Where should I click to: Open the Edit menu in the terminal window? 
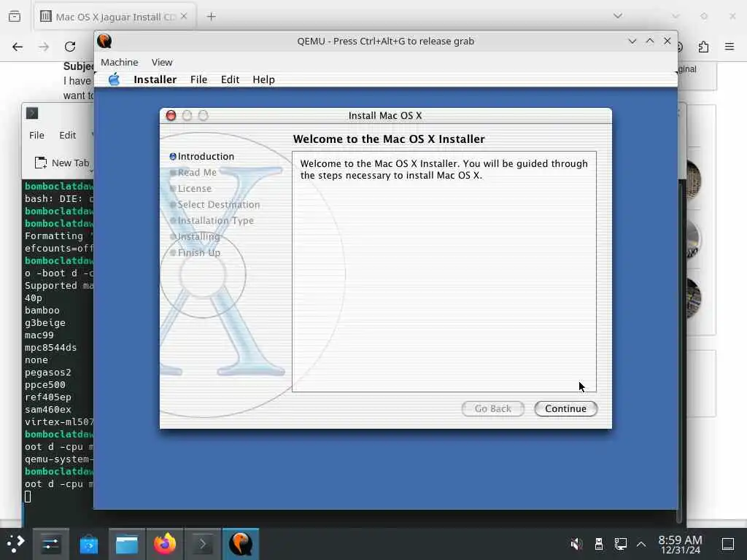point(68,135)
